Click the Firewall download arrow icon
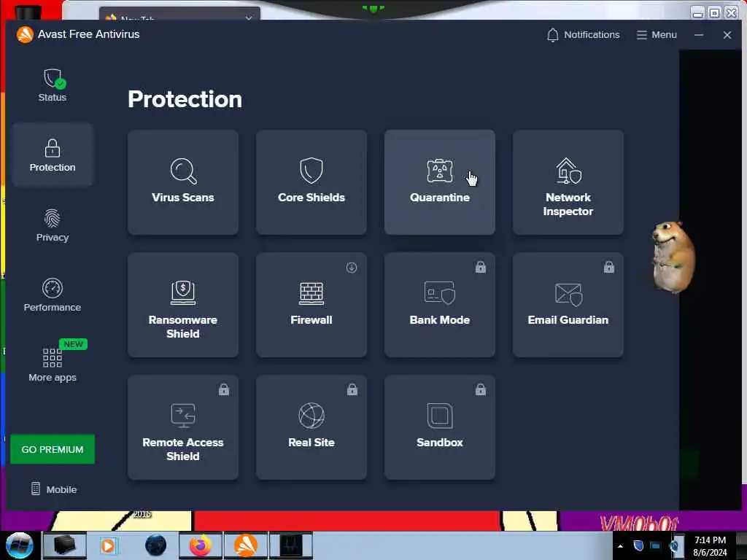747x560 pixels. click(352, 268)
